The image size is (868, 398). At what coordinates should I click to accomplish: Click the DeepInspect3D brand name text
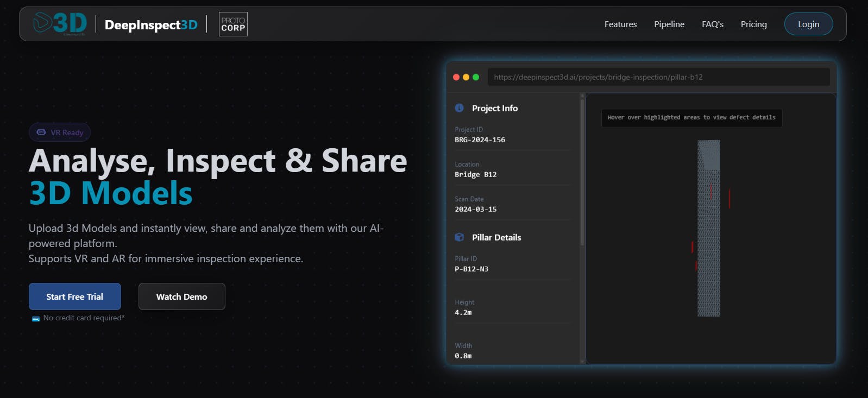[151, 24]
